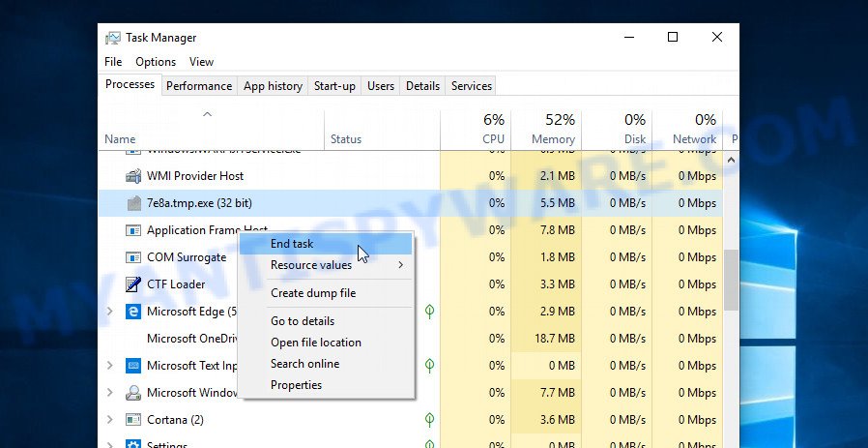The height and width of the screenshot is (448, 868).
Task: Open the View menu
Action: (201, 62)
